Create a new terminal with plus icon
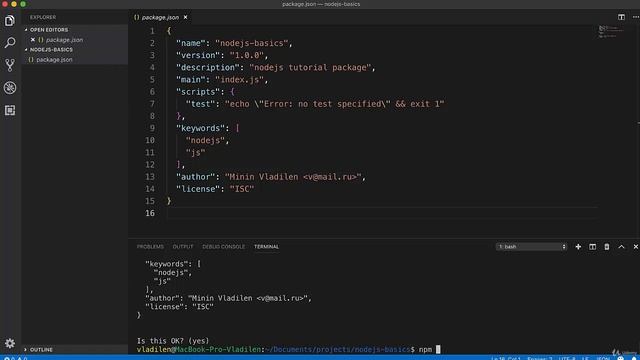640x360 pixels. 578,247
